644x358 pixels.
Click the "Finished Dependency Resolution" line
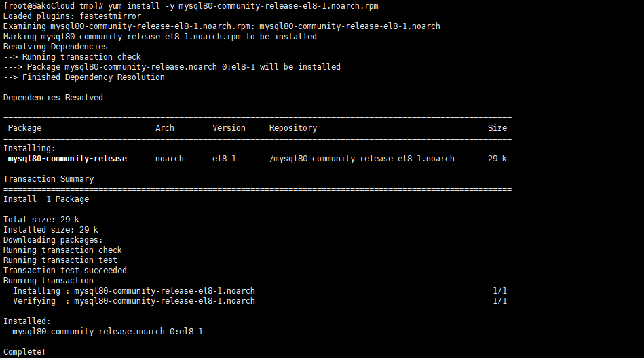pyautogui.click(x=84, y=77)
